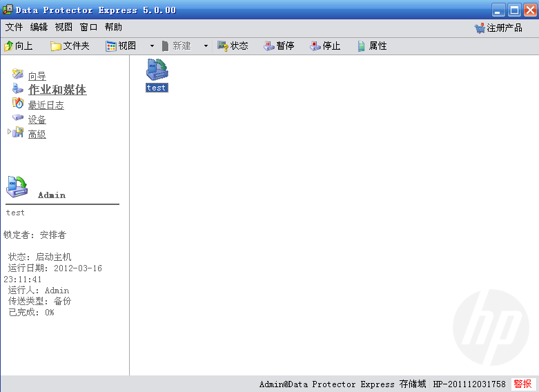Open the 高级 link
This screenshot has height=392, width=539.
pos(37,134)
